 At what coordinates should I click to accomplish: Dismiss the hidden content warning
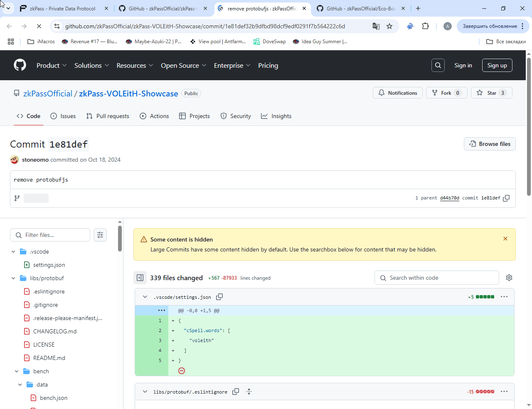pyautogui.click(x=505, y=239)
